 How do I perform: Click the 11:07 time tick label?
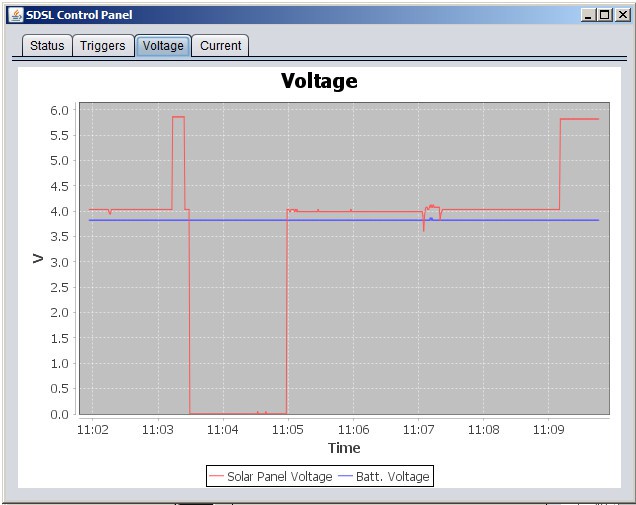pos(418,430)
